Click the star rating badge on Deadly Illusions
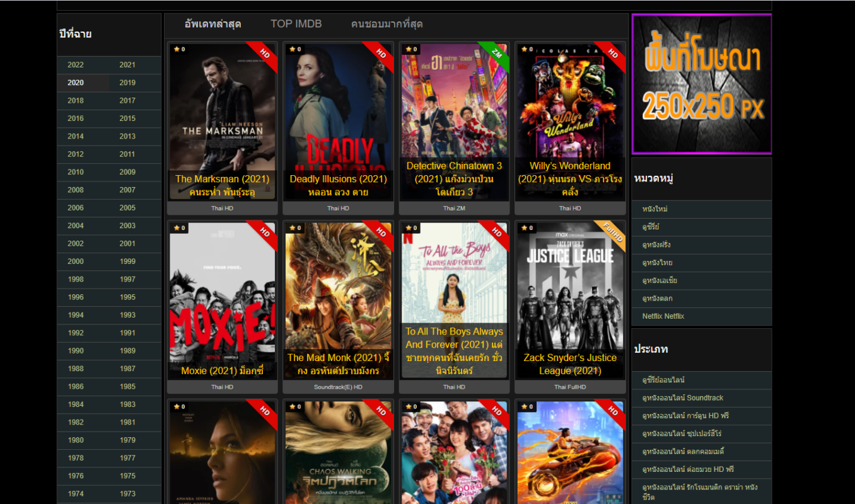Viewport: 855px width, 504px height. 295,49
